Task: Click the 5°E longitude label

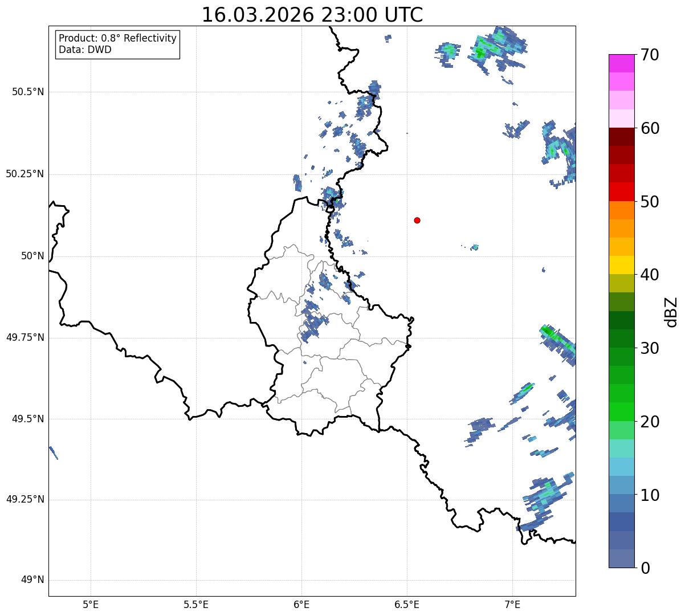Action: 91,605
